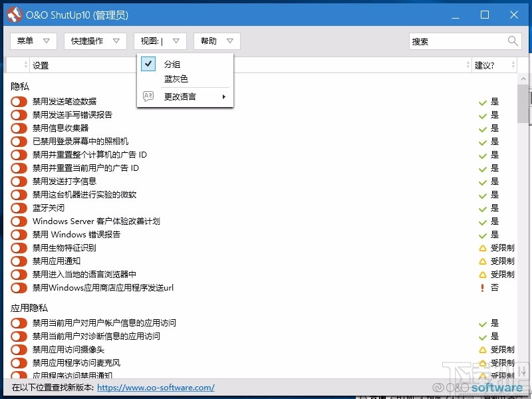Click warning triangle for 禁用生物特征识别
This screenshot has height=399, width=532.
click(x=483, y=248)
